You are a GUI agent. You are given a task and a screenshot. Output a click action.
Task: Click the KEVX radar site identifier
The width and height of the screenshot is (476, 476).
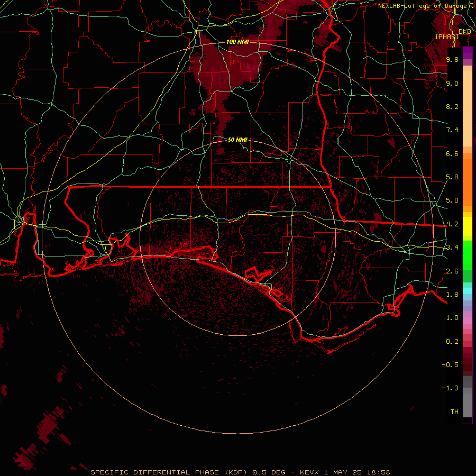click(x=309, y=472)
